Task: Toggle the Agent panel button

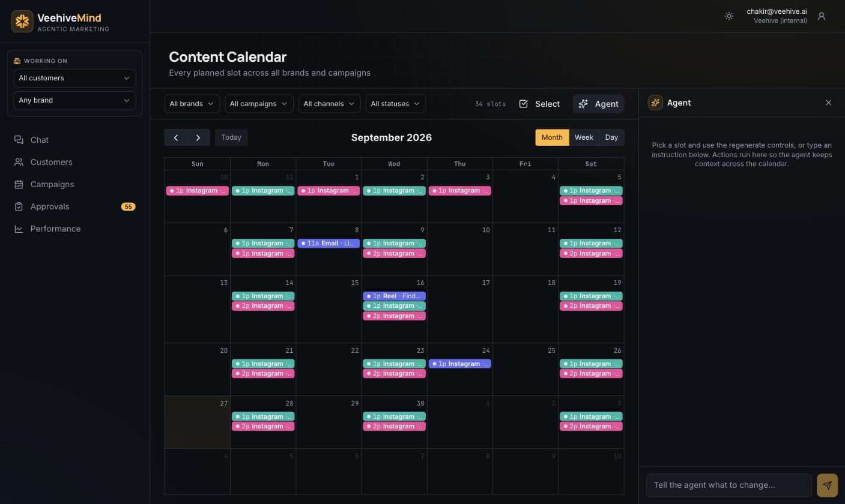Action: coord(598,104)
